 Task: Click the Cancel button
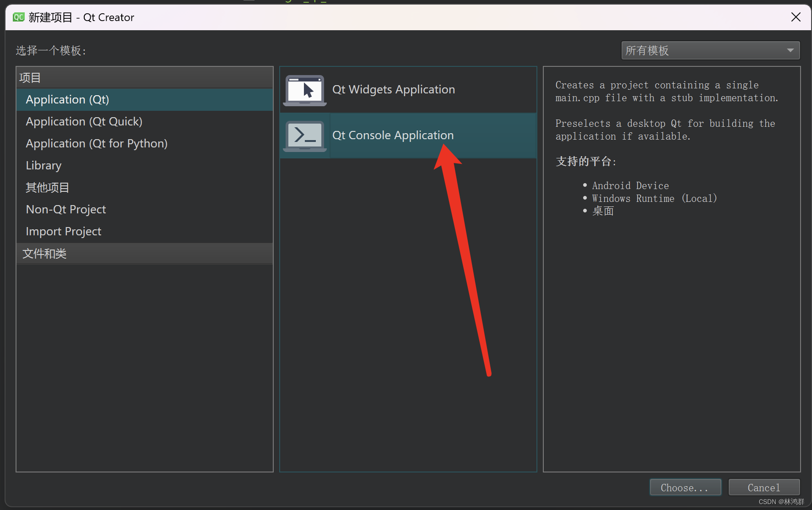coord(764,488)
